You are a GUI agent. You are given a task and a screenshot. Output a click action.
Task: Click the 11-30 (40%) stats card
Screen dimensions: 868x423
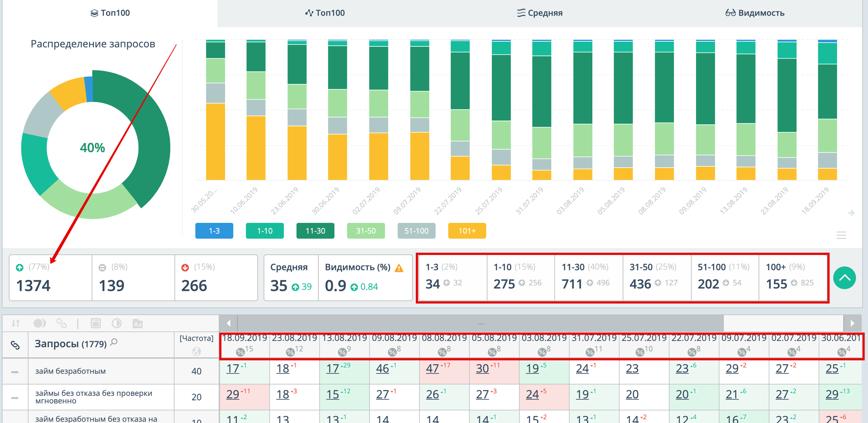(588, 278)
